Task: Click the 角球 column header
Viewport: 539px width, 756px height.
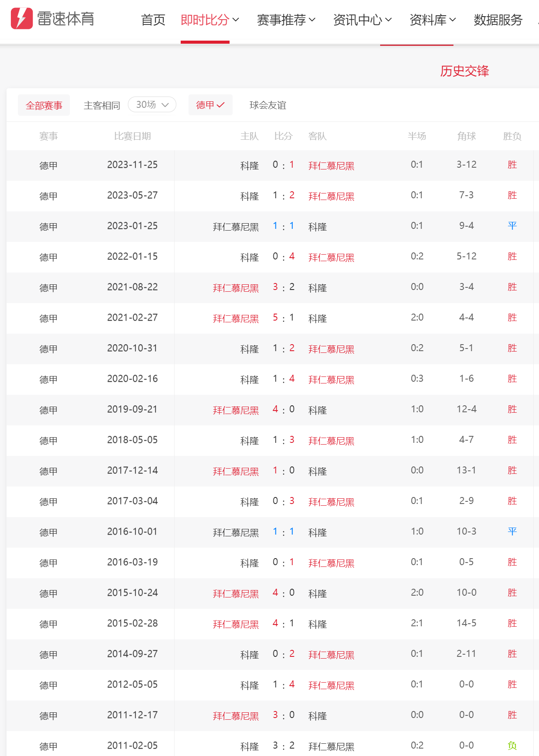Action: (x=467, y=136)
